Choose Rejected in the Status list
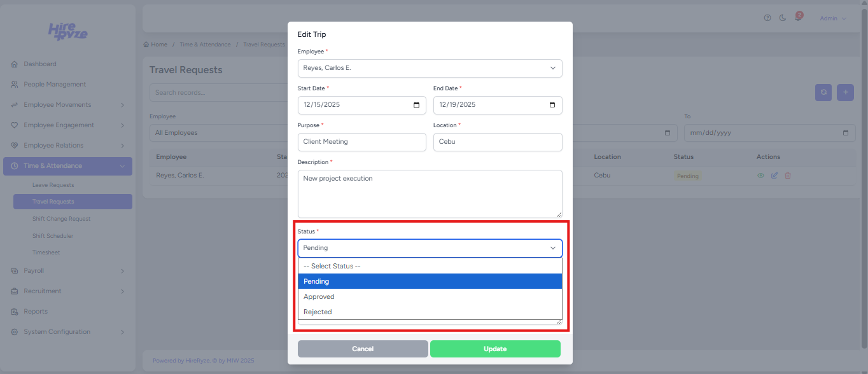 click(318, 312)
